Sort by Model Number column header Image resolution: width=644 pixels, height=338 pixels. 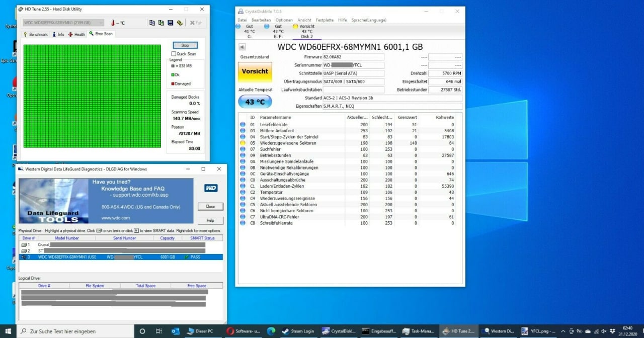[x=67, y=238]
